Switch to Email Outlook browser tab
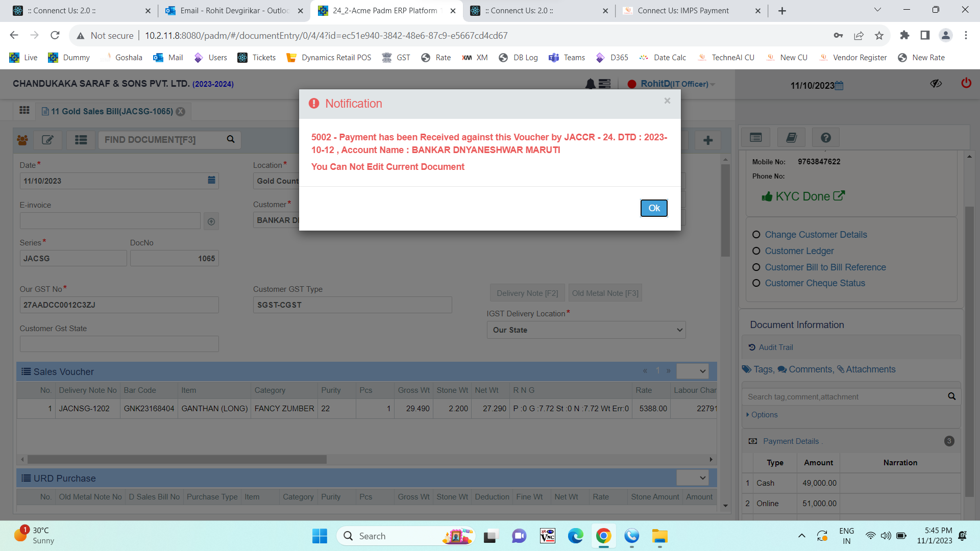Image resolution: width=980 pixels, height=551 pixels. [234, 11]
